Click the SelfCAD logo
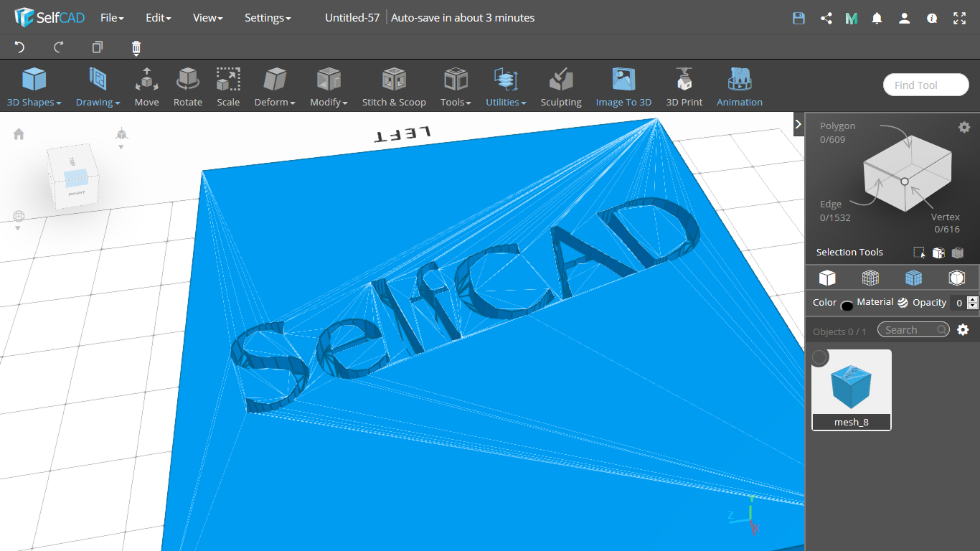This screenshot has height=551, width=980. click(x=50, y=17)
